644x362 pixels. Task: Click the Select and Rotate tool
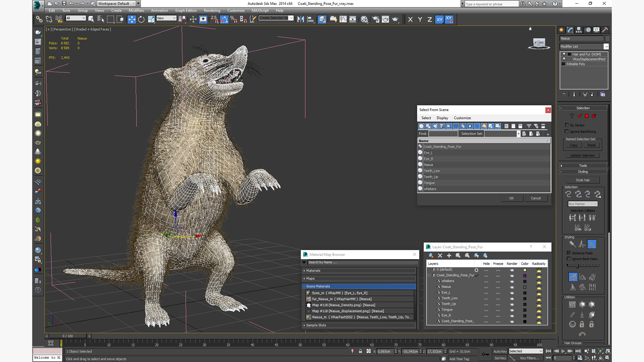click(x=141, y=19)
